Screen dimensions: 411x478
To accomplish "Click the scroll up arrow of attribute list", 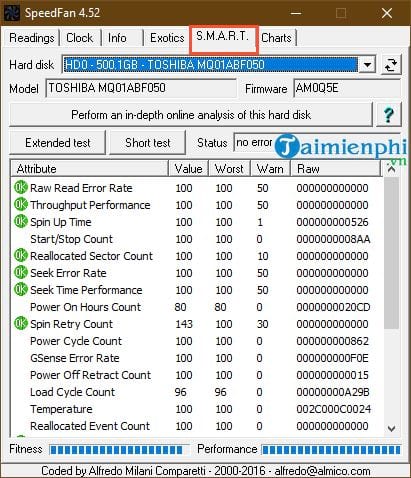I will [x=391, y=169].
